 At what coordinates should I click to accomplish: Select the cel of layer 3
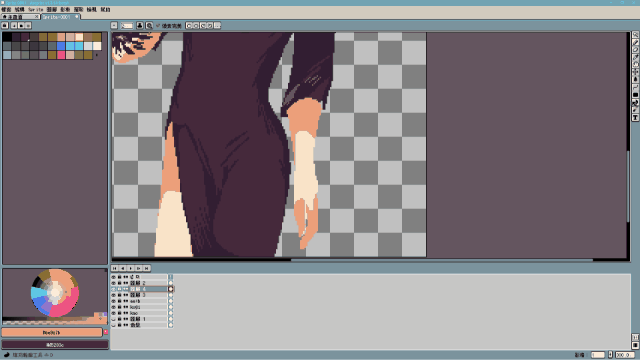click(x=171, y=295)
